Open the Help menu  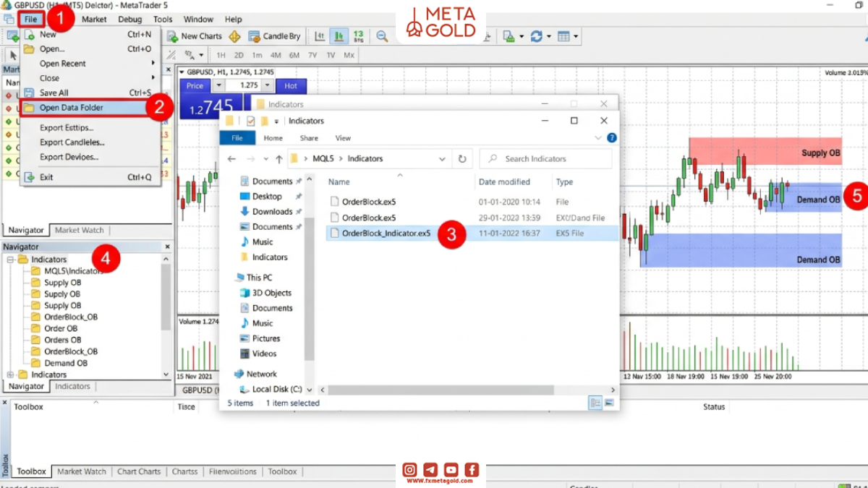click(x=233, y=20)
